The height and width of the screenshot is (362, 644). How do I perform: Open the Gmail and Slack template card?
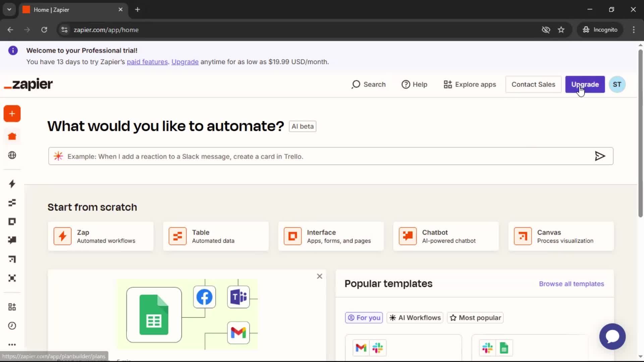[404, 348]
